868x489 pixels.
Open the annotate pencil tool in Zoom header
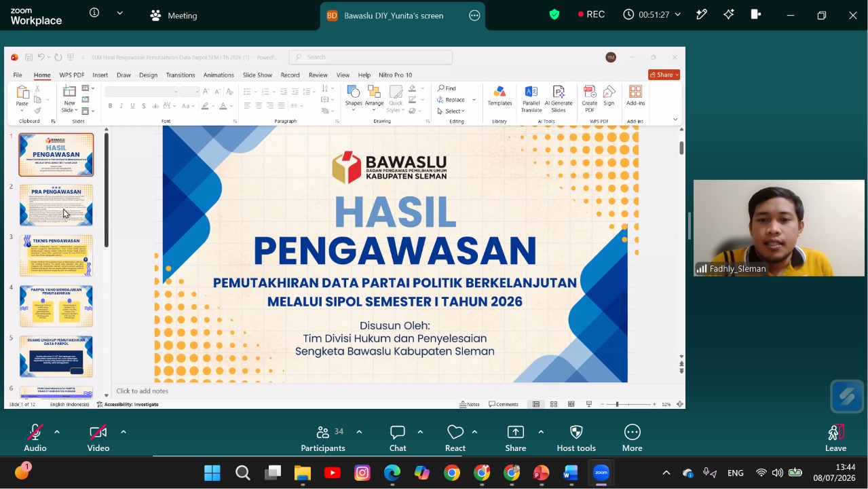(x=702, y=14)
